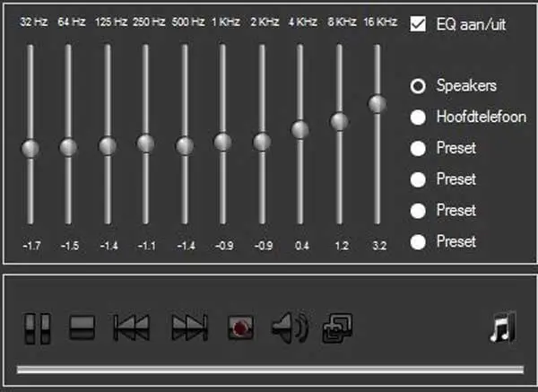The image size is (538, 392).
Task: Click the 500 Hz slider knob
Action: (185, 146)
